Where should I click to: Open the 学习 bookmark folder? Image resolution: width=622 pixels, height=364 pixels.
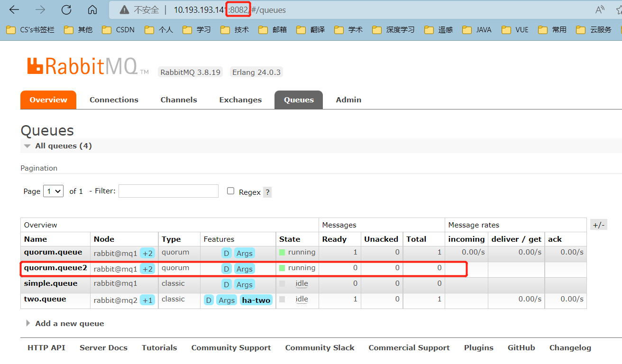tap(197, 30)
